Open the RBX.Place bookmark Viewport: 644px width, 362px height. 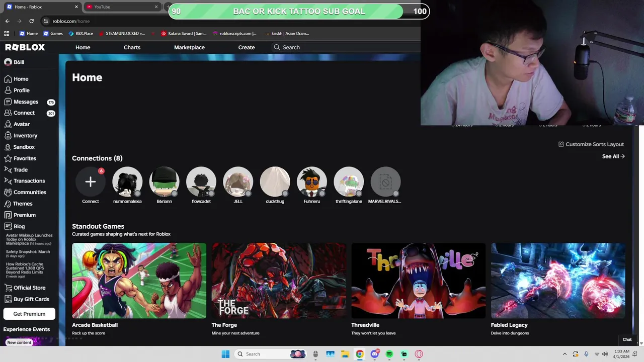click(x=80, y=33)
